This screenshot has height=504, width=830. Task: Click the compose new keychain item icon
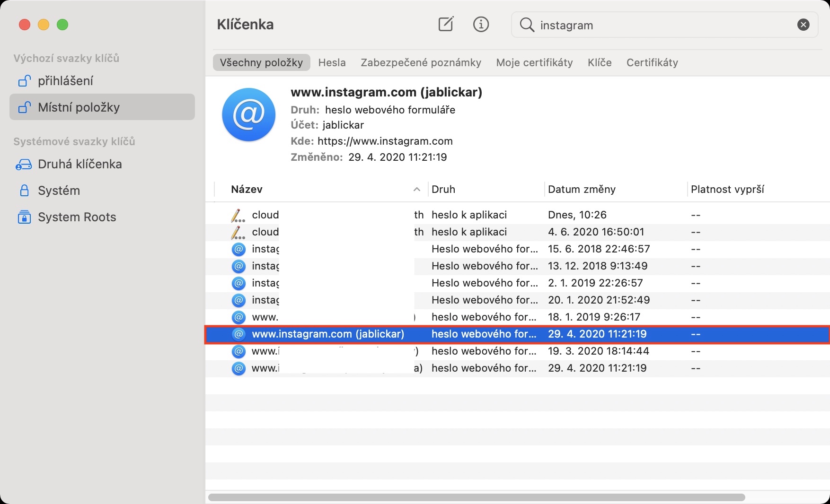(x=446, y=24)
